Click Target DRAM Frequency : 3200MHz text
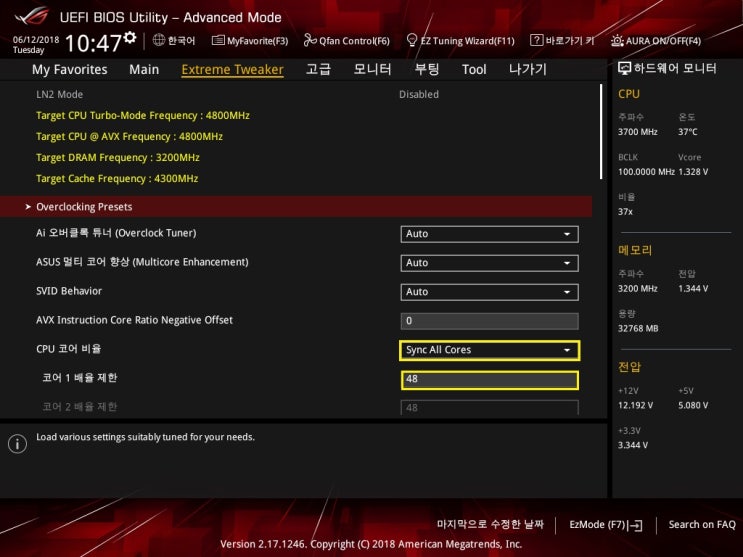 [118, 157]
